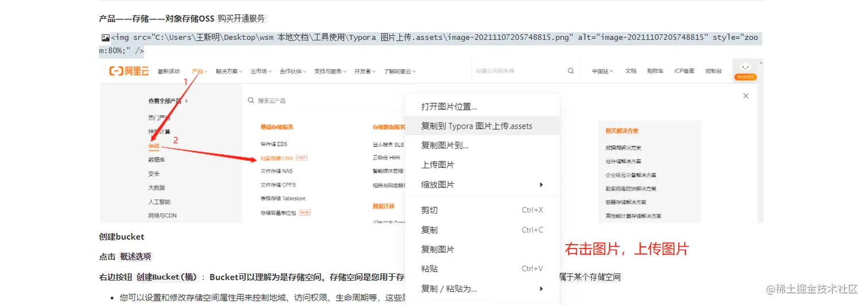Open the 开发者 dropdown

tap(365, 71)
